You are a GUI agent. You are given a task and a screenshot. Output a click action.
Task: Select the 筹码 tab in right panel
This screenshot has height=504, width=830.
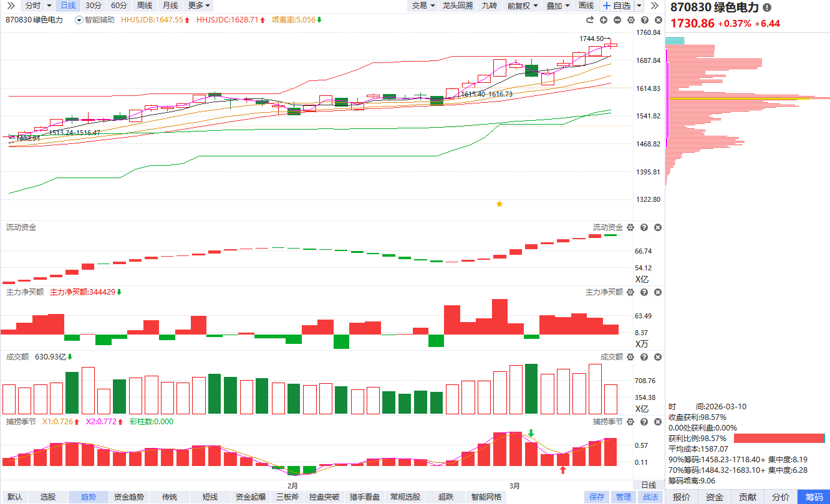(x=814, y=497)
